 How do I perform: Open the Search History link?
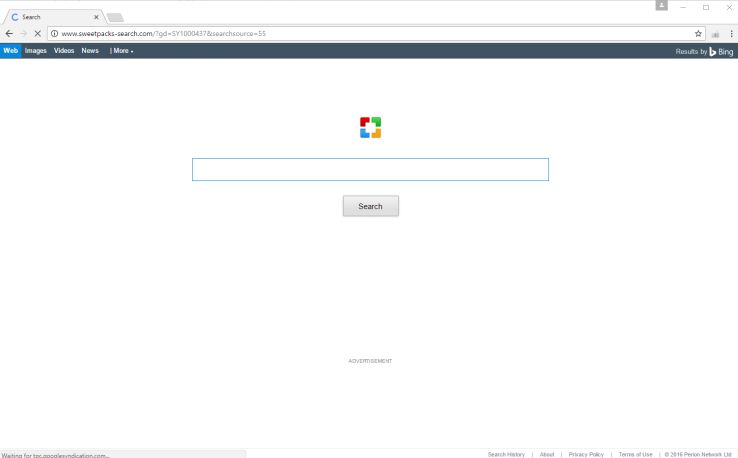click(x=506, y=454)
